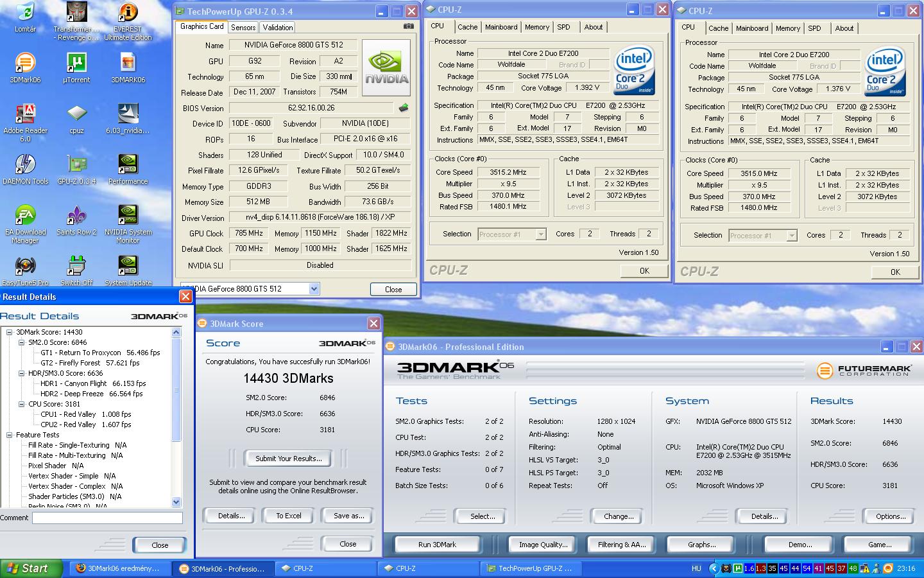Open Processor #1 selection dropdown in right CPU-Z
924x578 pixels.
point(792,236)
